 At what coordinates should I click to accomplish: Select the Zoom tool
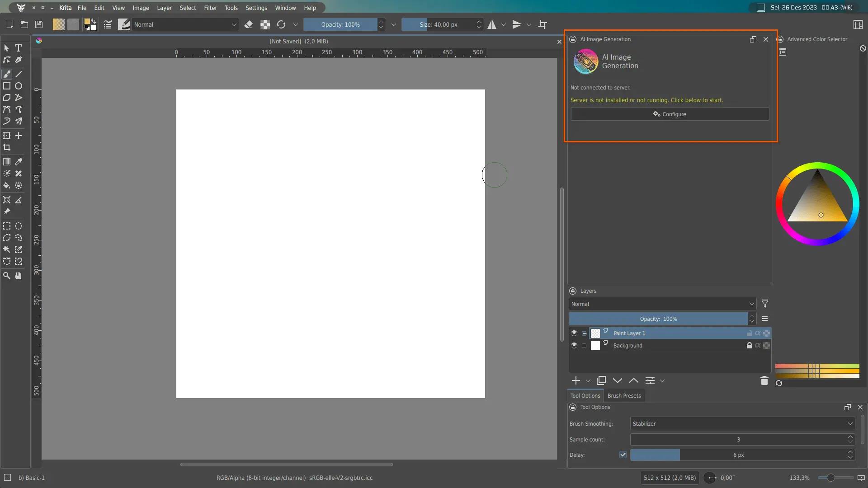[x=7, y=276]
